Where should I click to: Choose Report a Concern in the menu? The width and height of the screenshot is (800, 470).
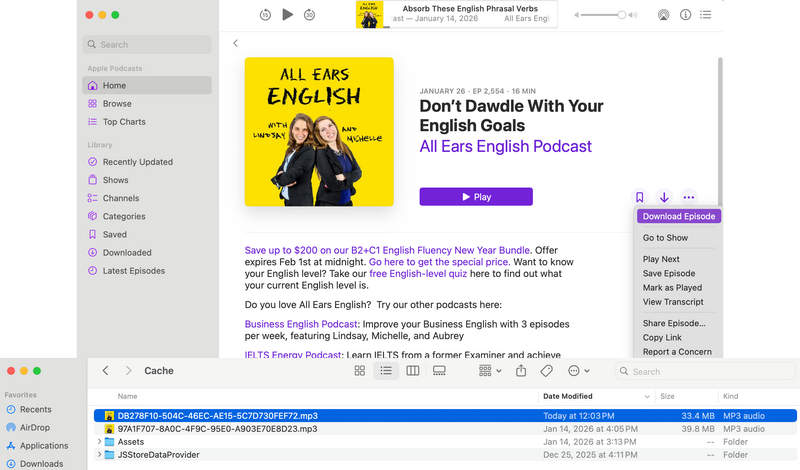pyautogui.click(x=679, y=352)
